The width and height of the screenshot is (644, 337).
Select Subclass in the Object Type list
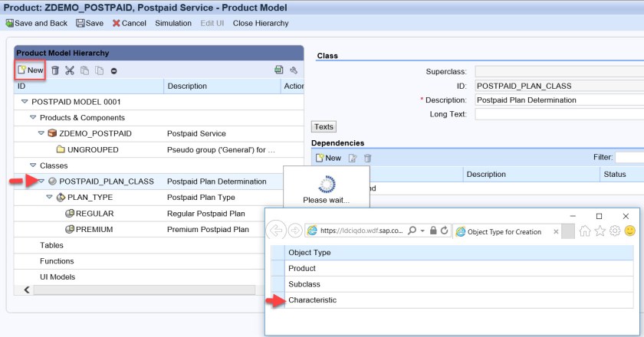coord(304,284)
